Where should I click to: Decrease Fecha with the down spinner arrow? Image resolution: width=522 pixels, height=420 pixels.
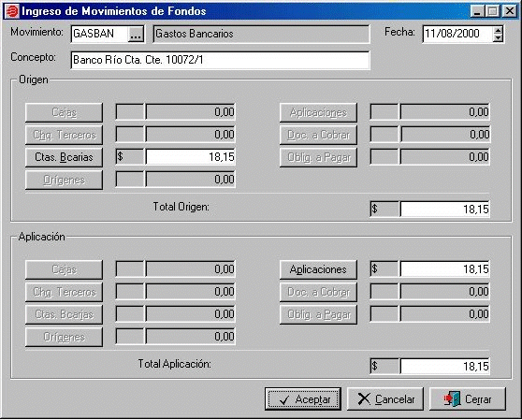point(498,38)
